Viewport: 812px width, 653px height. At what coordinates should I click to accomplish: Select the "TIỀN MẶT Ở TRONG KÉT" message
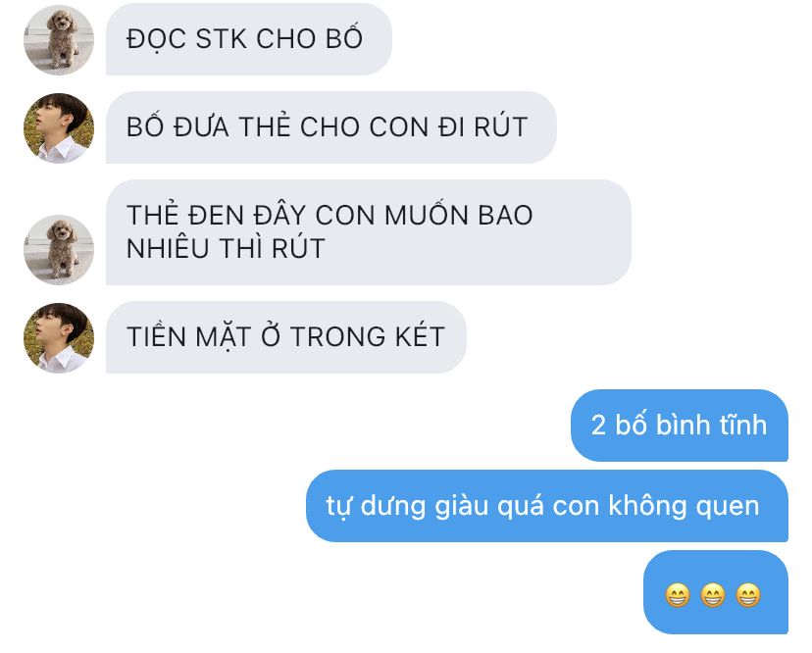point(286,337)
